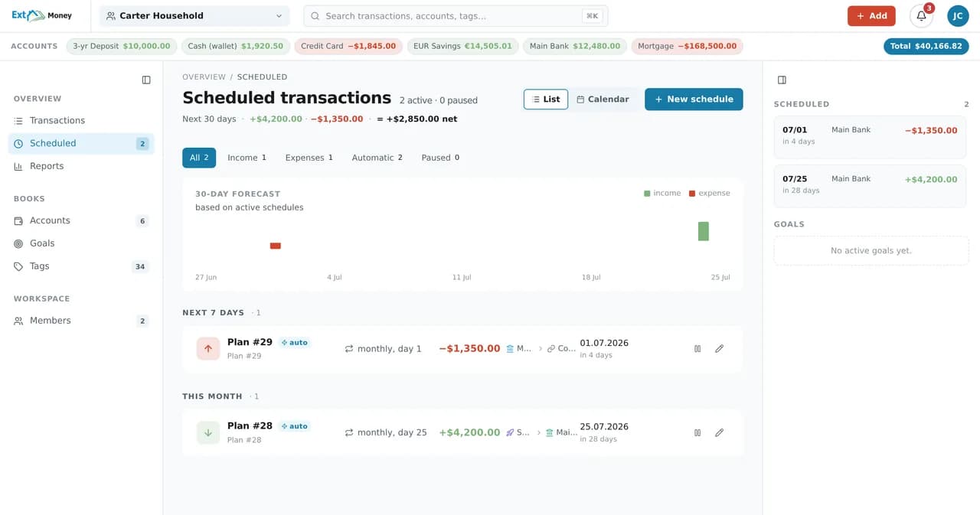Image resolution: width=980 pixels, height=515 pixels.
Task: Click the household people icon
Action: pos(111,16)
